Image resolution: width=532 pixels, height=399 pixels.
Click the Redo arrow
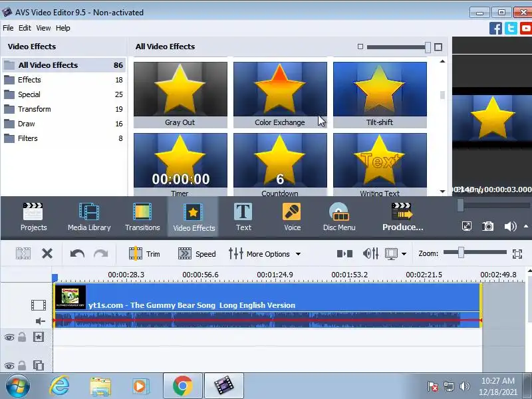click(x=101, y=253)
